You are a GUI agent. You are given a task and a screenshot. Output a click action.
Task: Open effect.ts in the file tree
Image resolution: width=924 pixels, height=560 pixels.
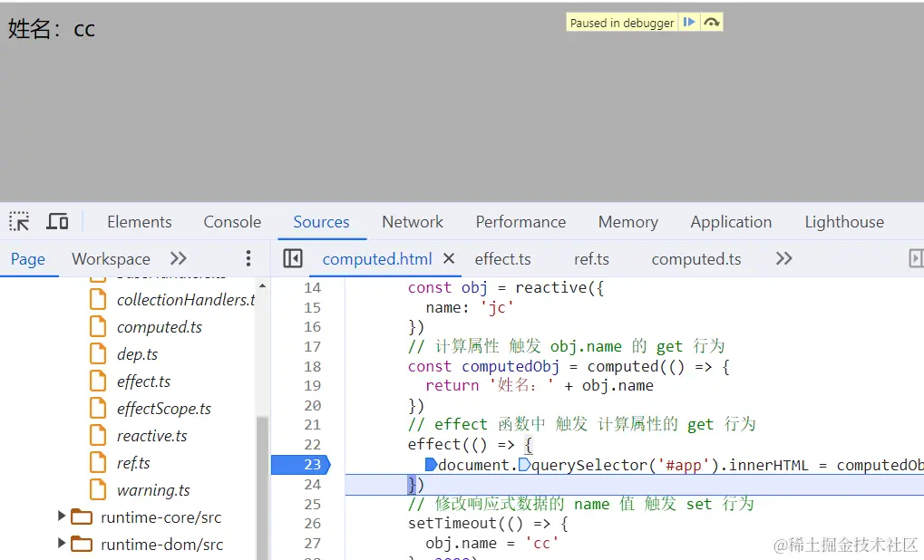tap(143, 381)
